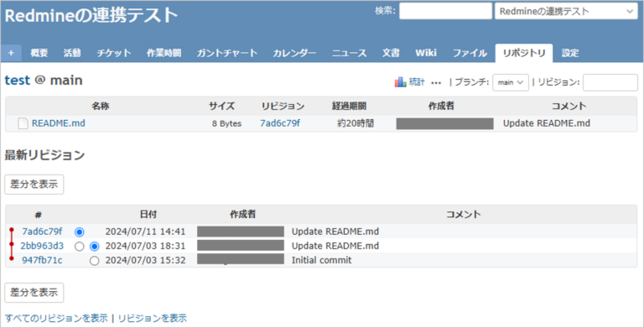The width and height of the screenshot is (644, 328).
Task: Focus the 検索 search field
Action: pyautogui.click(x=445, y=11)
